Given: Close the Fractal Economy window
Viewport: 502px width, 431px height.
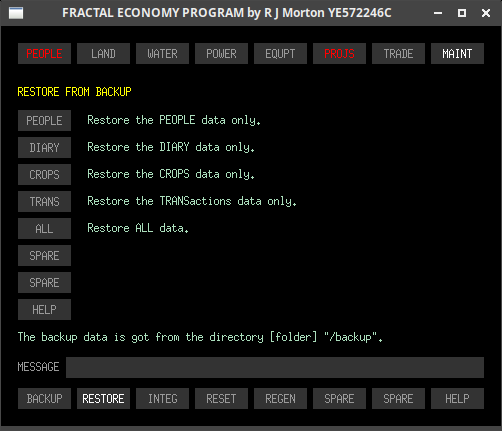Looking at the screenshot, I should click(486, 13).
